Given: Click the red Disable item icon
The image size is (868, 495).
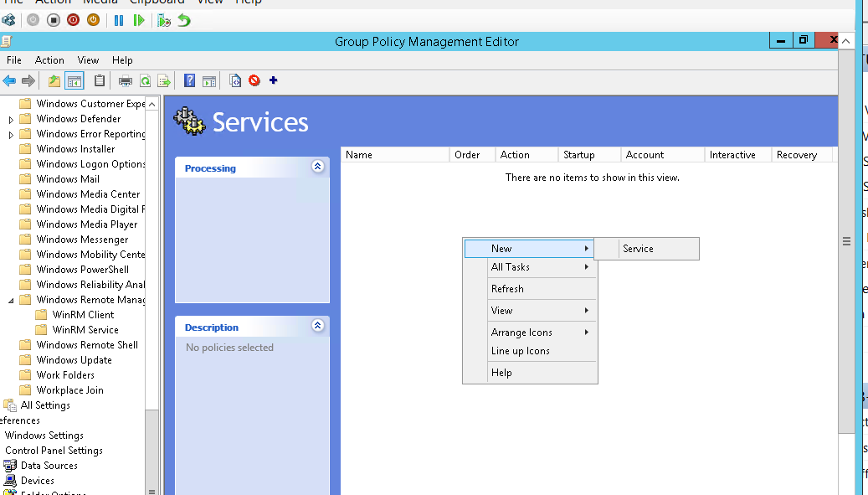Looking at the screenshot, I should (254, 81).
